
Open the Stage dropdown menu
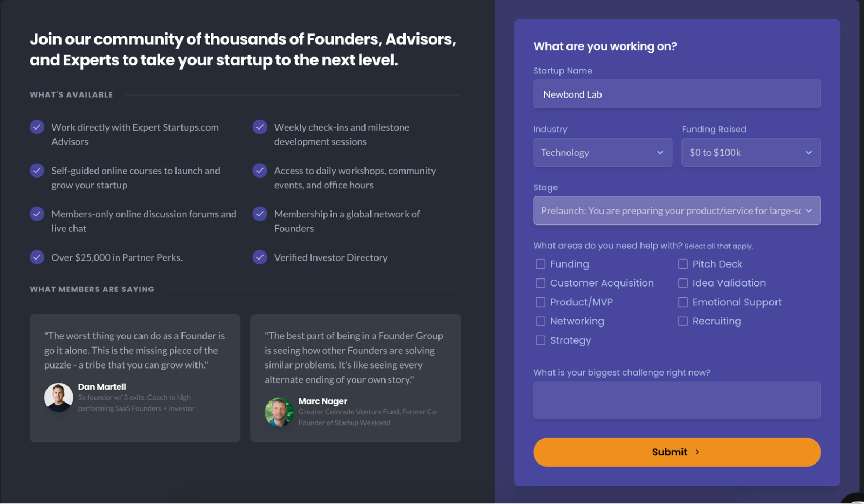[677, 210]
